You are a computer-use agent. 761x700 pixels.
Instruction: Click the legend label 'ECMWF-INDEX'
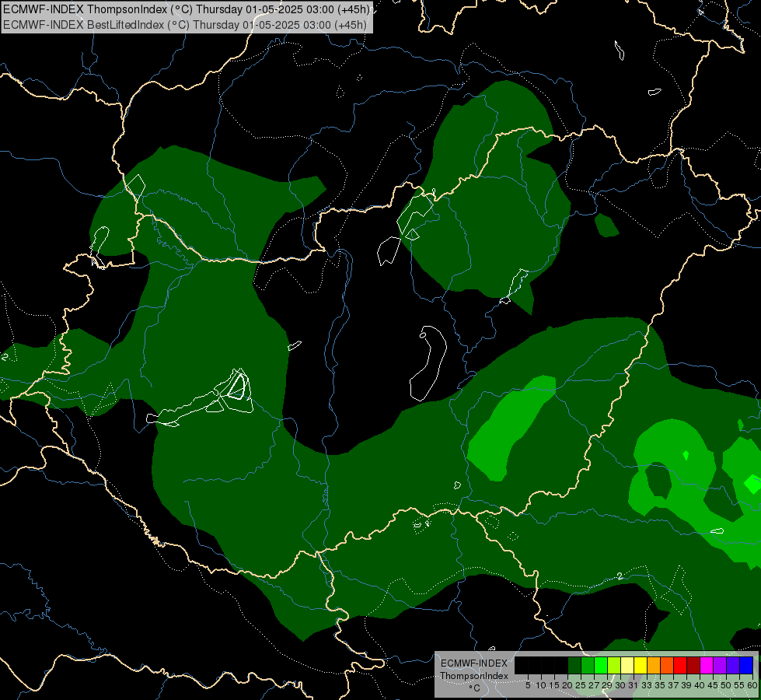tap(474, 663)
